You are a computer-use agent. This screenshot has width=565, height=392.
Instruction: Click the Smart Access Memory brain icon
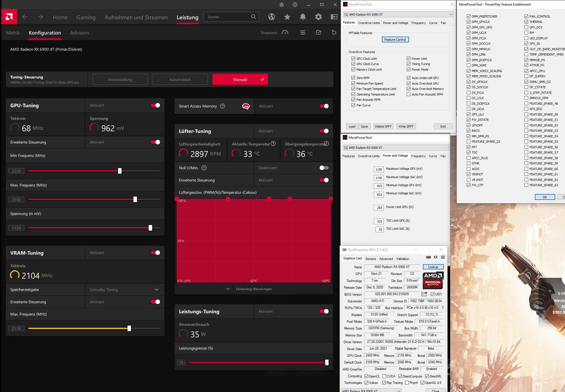(x=246, y=106)
